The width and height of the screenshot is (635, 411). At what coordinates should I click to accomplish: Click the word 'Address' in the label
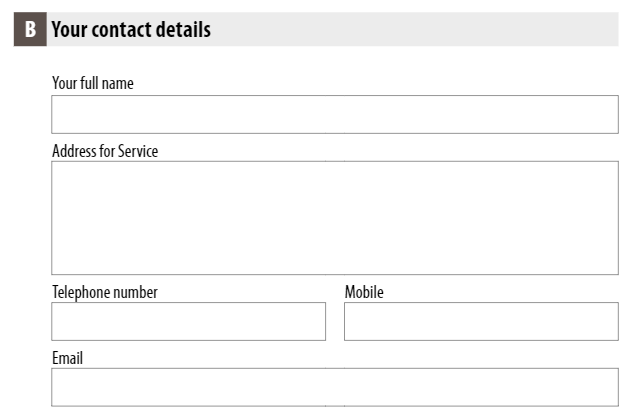[74, 151]
